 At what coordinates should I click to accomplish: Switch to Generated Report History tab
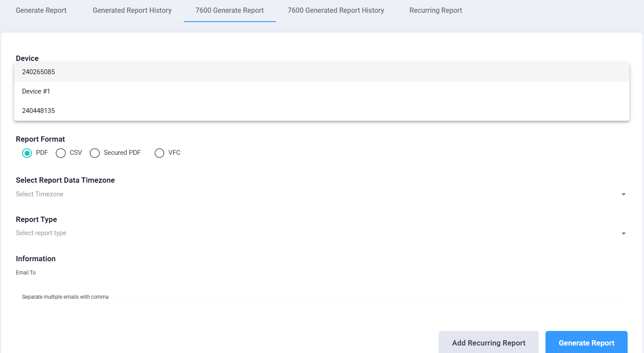132,10
